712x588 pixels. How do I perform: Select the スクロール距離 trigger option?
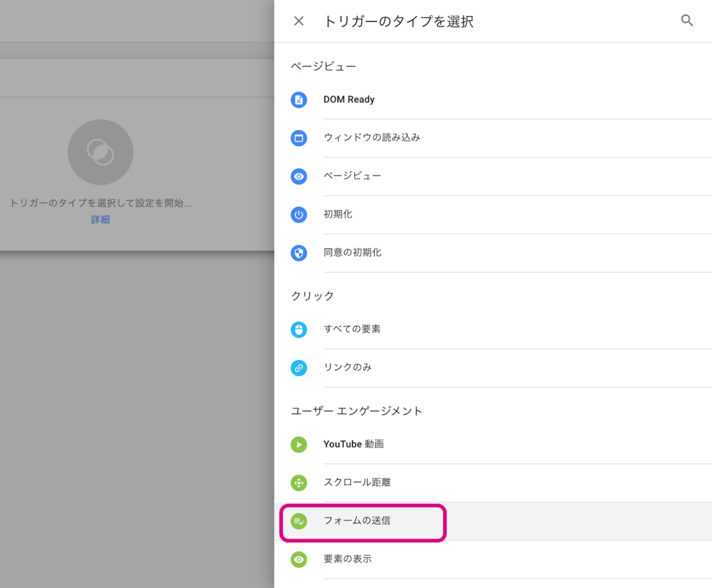[x=357, y=483]
